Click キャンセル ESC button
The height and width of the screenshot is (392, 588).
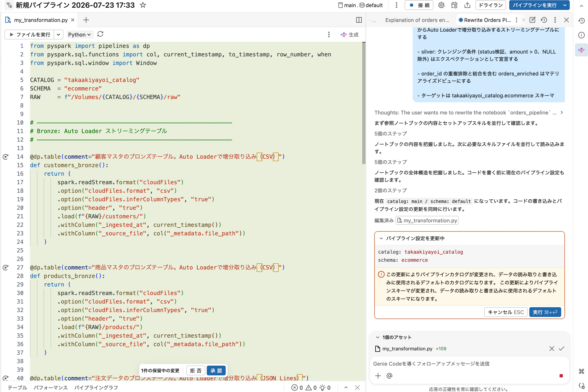tap(506, 312)
